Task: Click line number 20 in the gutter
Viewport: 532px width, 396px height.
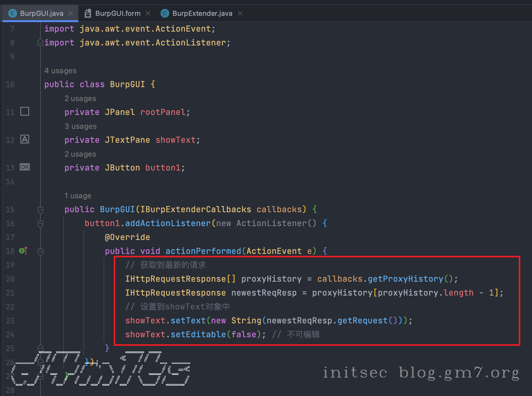Action: 10,279
